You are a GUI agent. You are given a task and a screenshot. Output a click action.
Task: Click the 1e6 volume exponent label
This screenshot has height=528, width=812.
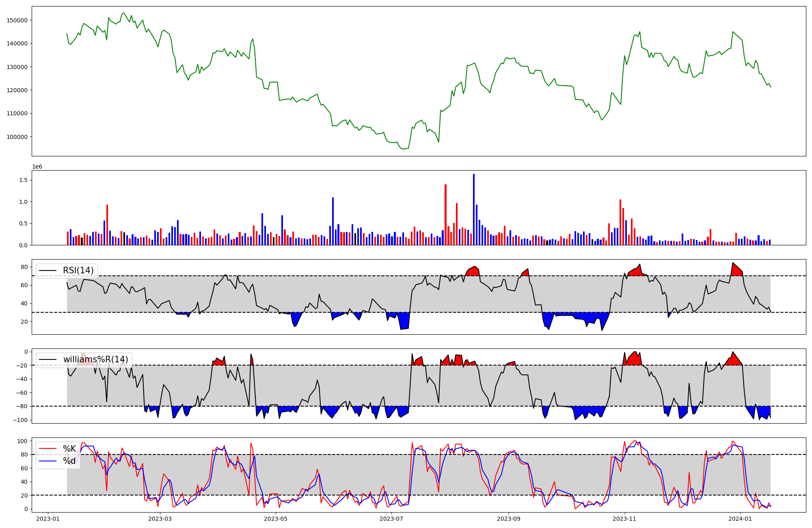coord(37,167)
